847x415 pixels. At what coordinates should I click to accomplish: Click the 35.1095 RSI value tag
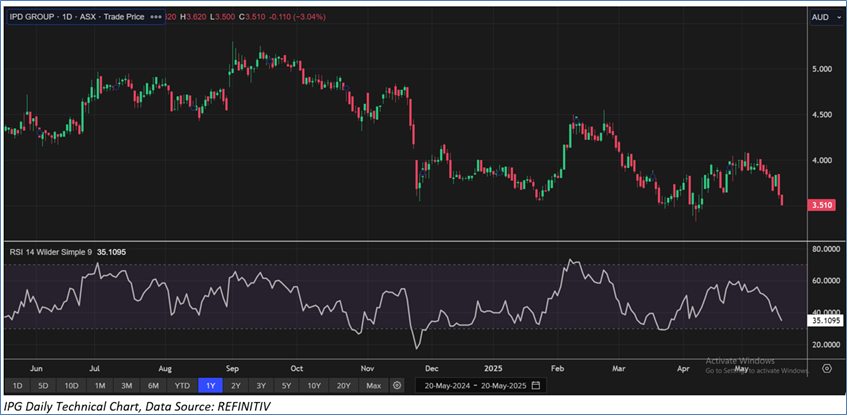[x=825, y=322]
